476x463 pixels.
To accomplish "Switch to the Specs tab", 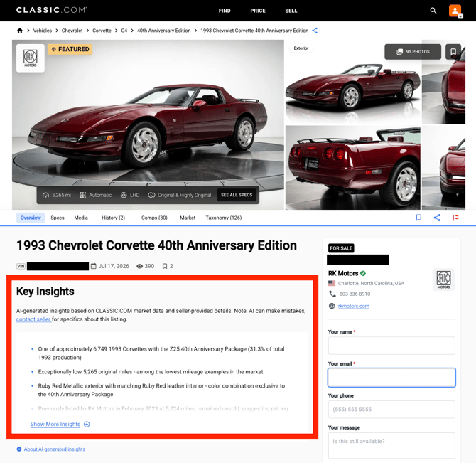I will click(58, 218).
